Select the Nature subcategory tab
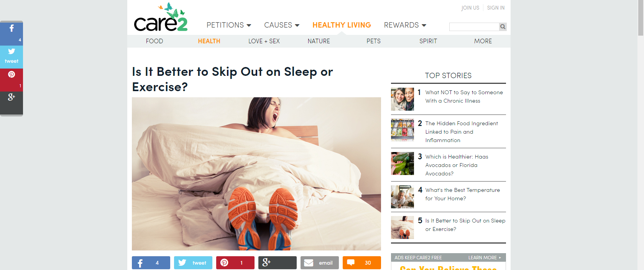Screen dimensions: 644x270 319,41
